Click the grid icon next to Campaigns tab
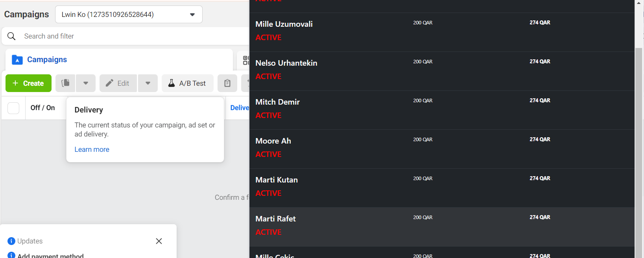Image resolution: width=644 pixels, height=258 pixels. [246, 60]
